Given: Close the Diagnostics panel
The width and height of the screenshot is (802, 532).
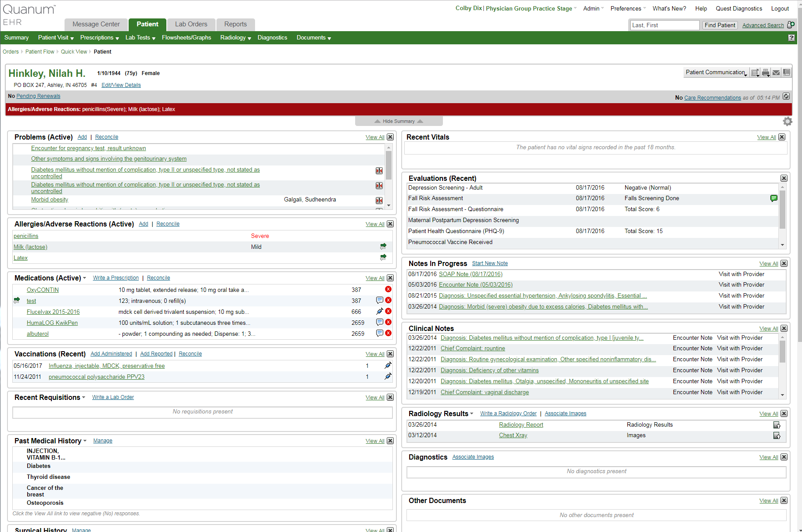Looking at the screenshot, I should (784, 457).
